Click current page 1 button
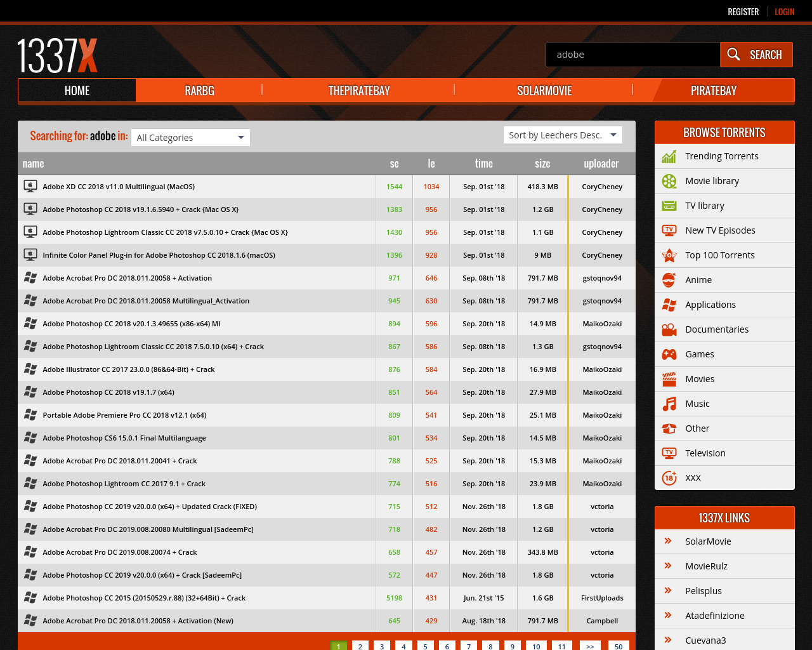Viewport: 812px width, 650px height. point(339,646)
